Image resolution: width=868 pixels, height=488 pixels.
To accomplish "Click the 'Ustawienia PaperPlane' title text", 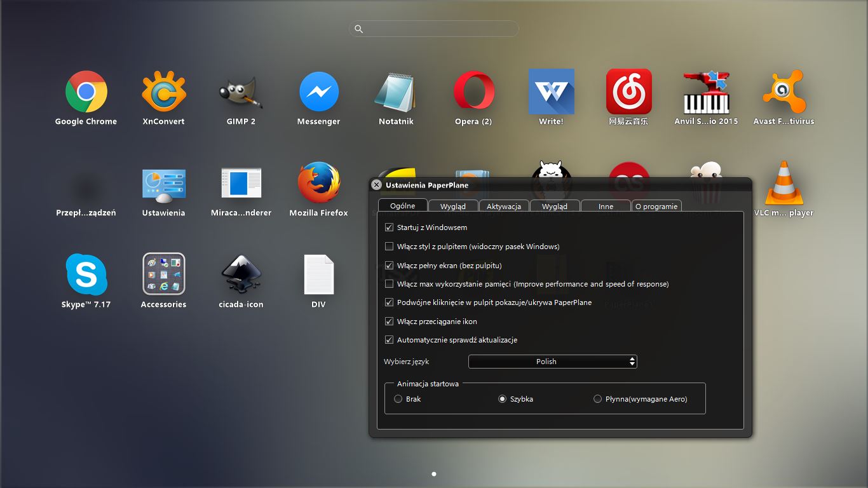I will [x=427, y=185].
